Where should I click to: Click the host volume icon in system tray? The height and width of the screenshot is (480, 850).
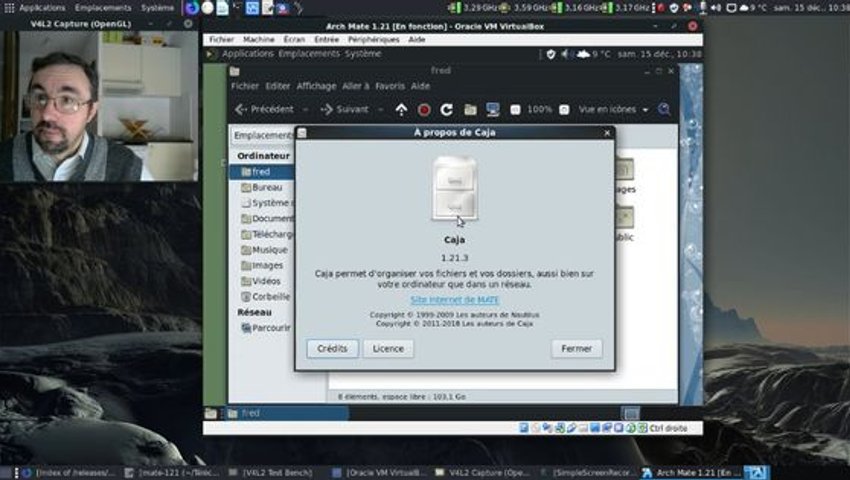[x=716, y=8]
